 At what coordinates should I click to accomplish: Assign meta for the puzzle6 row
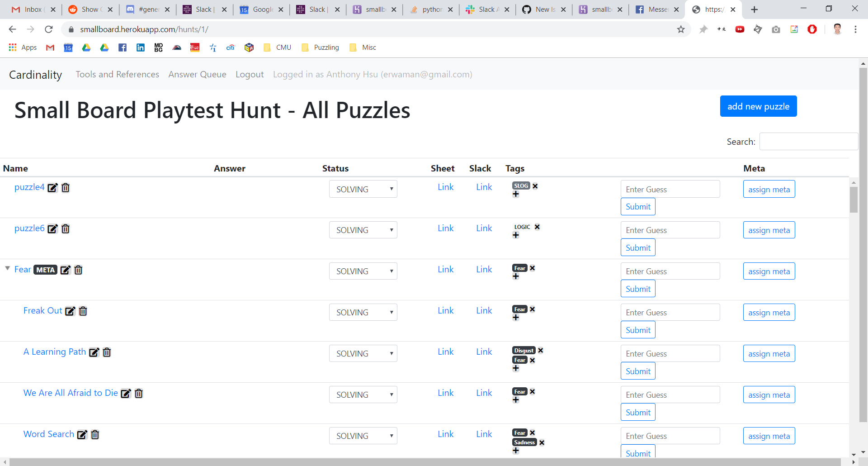[x=769, y=230]
